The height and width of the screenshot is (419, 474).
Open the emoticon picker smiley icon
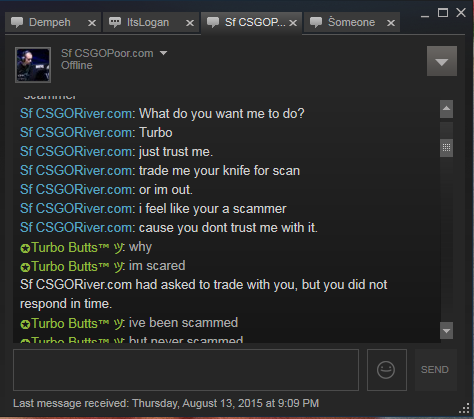[386, 370]
